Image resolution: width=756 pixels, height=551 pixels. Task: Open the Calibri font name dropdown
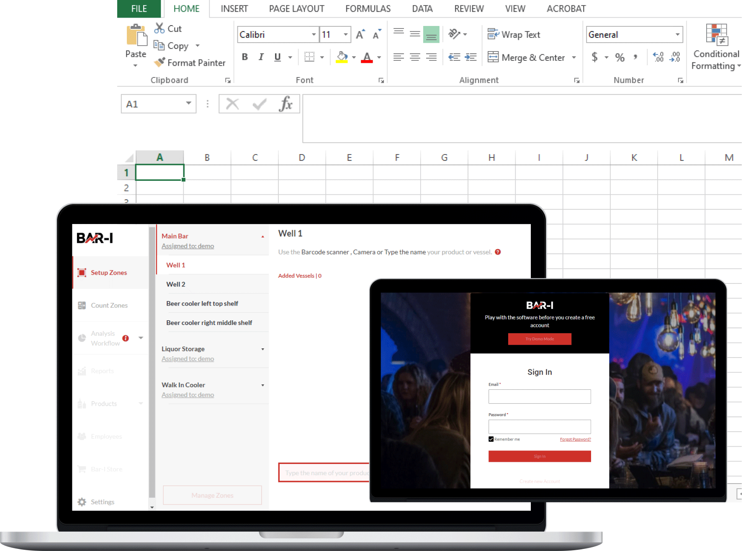click(314, 34)
